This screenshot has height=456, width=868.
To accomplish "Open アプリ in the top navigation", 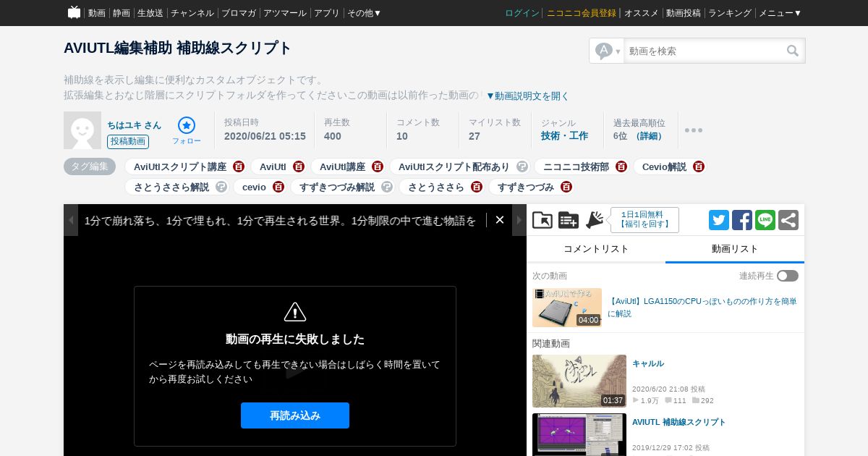I will (x=327, y=13).
